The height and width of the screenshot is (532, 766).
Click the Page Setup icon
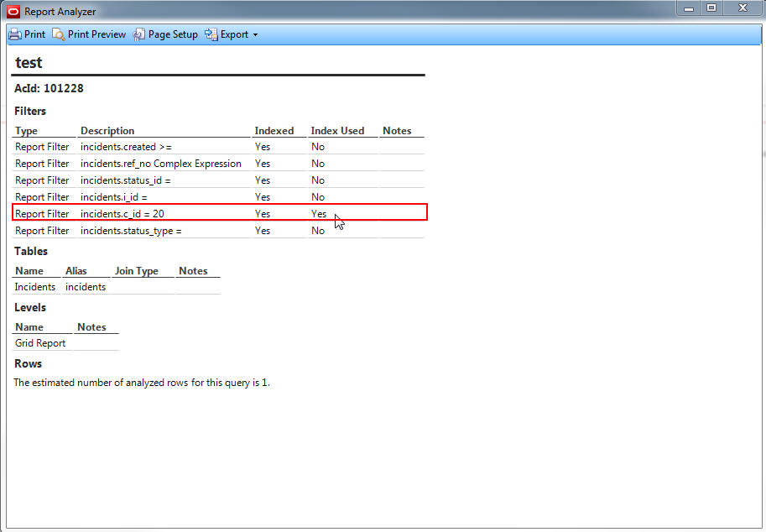tap(139, 34)
